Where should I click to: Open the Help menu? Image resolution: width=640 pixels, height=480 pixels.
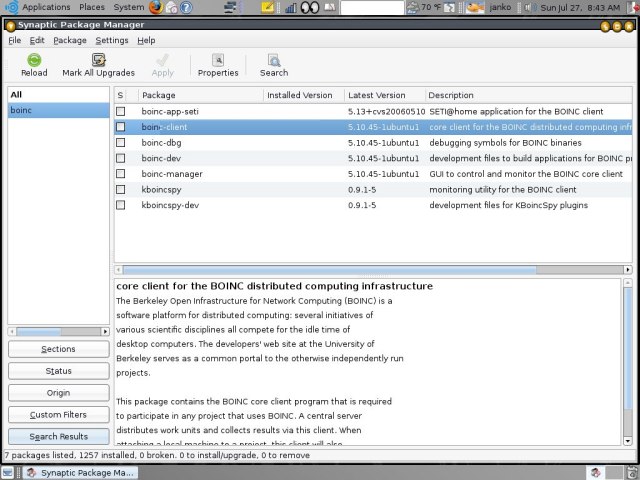pyautogui.click(x=146, y=40)
